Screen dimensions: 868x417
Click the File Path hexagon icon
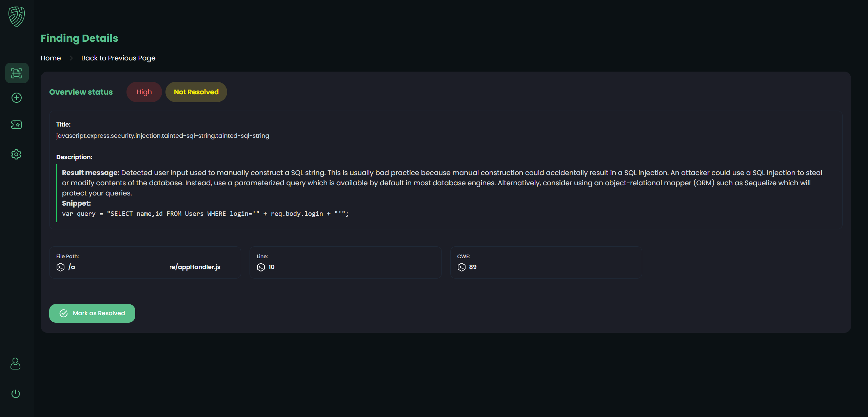[60, 267]
